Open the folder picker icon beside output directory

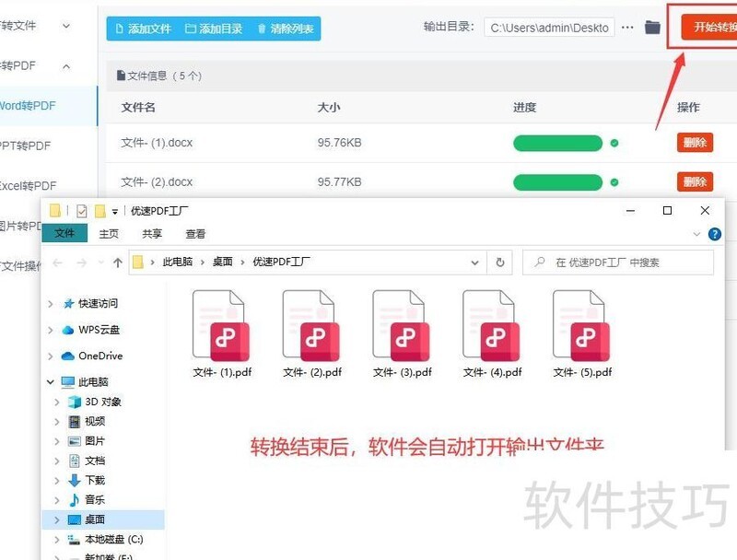(651, 28)
